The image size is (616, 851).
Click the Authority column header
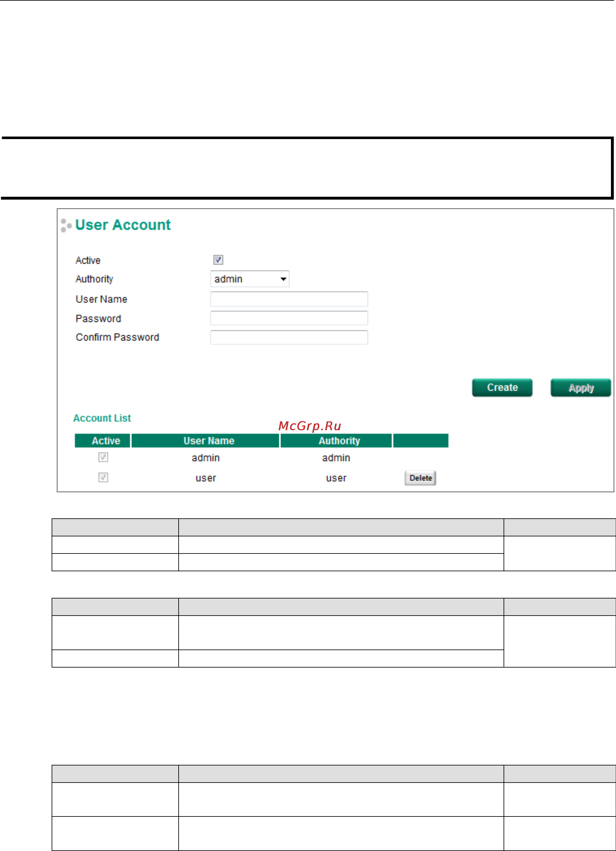(336, 440)
